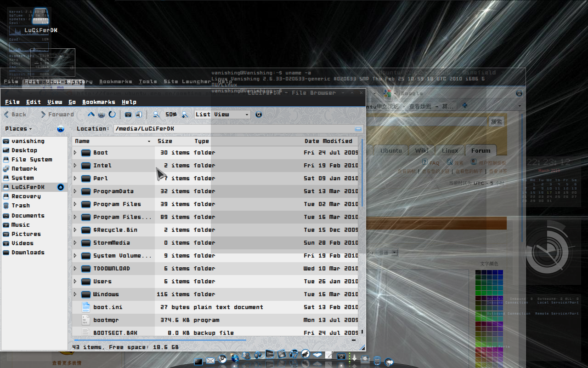Switch to the Linux tab on the forum page
This screenshot has width=588, height=368.
click(450, 150)
